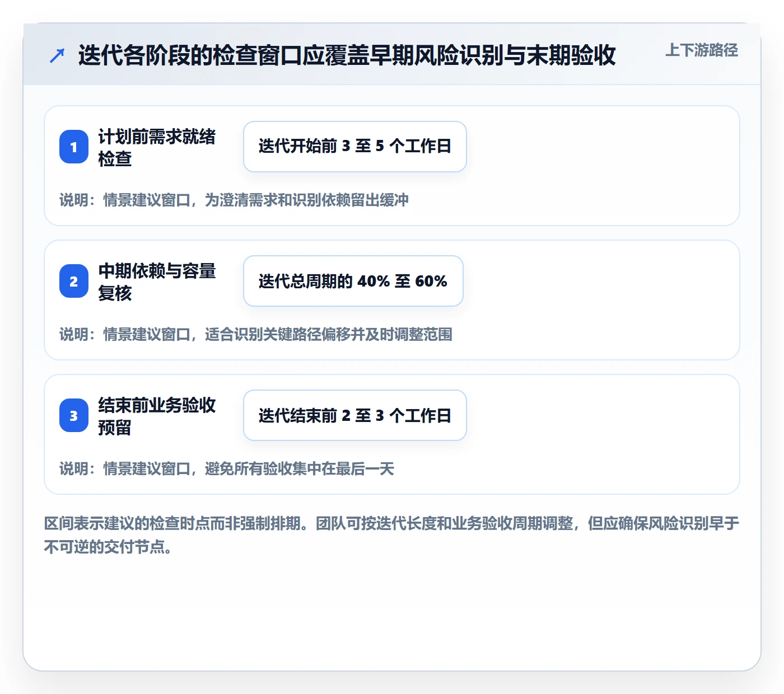Click the 结束前业务验收预留 step title
Viewport: 784px width, 694px height.
coord(157,416)
